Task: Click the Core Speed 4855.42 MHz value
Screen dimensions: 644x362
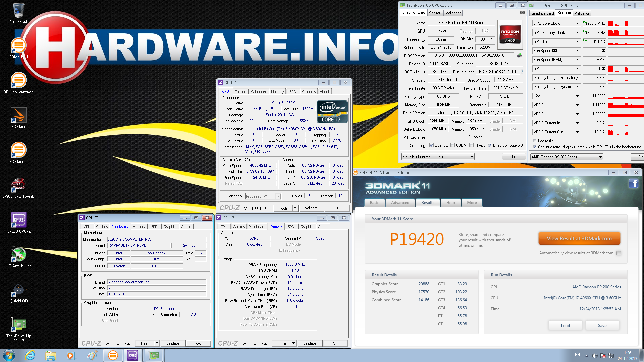Action: coord(261,165)
